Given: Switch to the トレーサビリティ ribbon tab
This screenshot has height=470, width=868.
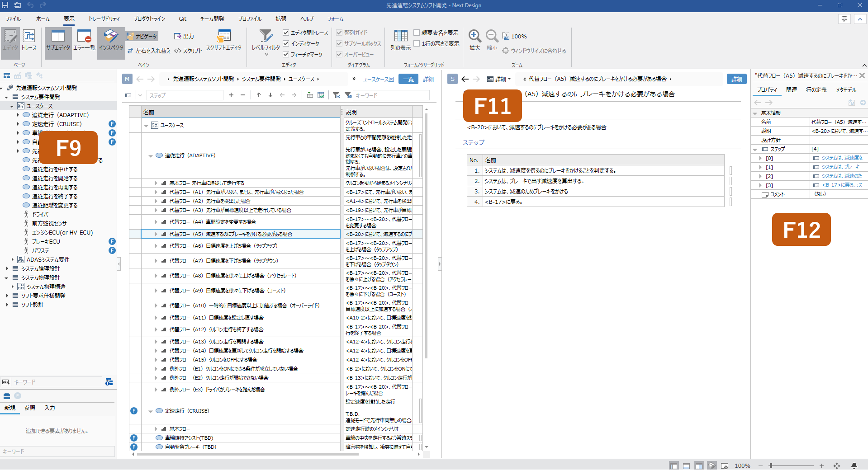Looking at the screenshot, I should [x=104, y=19].
